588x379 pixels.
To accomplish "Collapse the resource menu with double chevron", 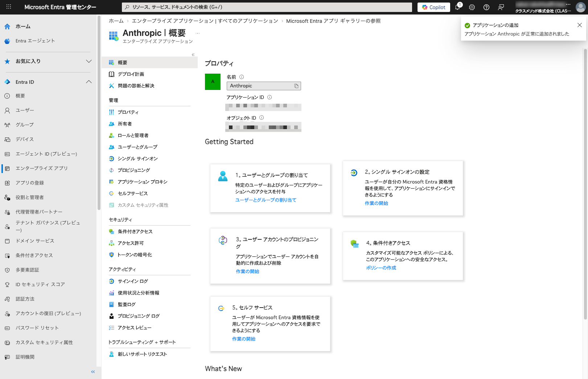I will pos(193,55).
